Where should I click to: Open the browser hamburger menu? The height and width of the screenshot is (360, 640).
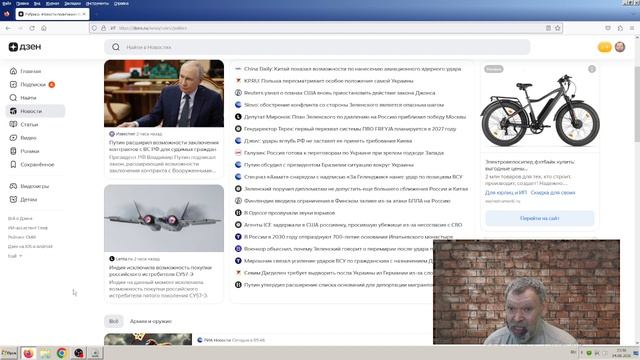pyautogui.click(x=632, y=28)
